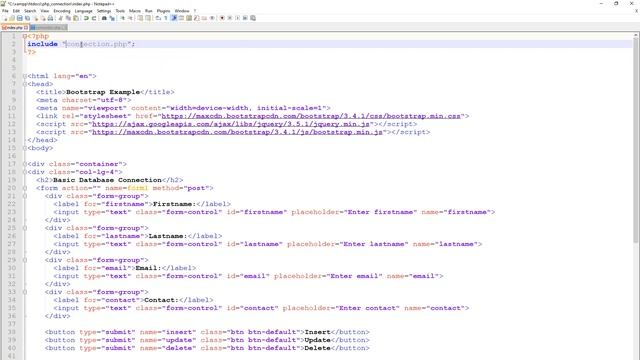Collapse form-group div on line 25
The image size is (640, 360).
pos(24,228)
